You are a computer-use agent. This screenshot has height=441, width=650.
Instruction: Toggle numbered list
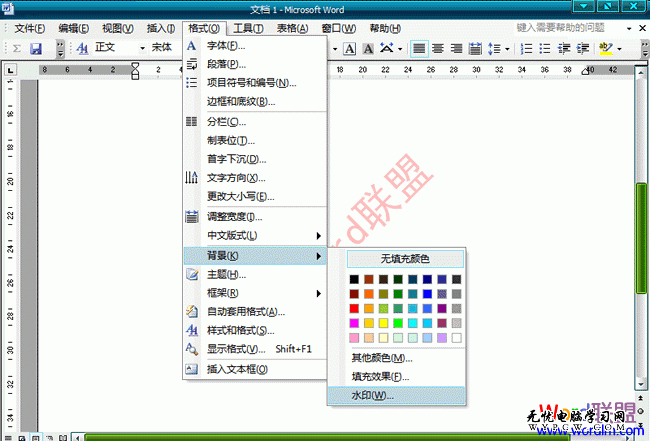[x=526, y=49]
